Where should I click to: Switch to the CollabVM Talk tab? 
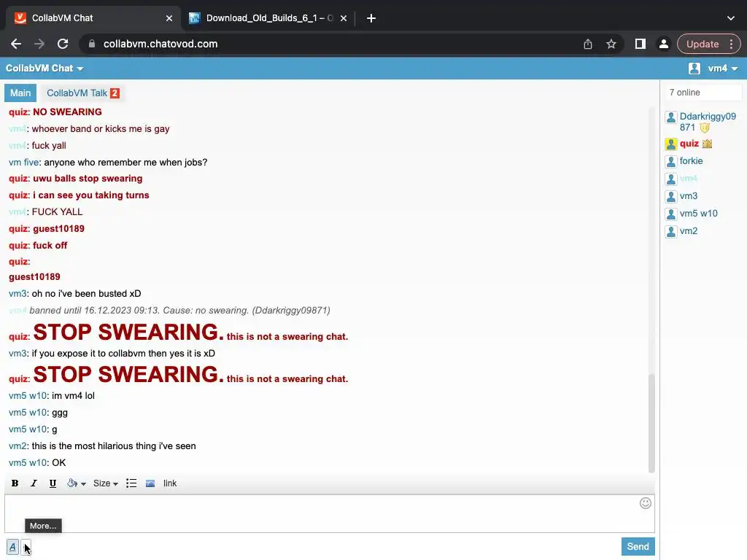[83, 93]
